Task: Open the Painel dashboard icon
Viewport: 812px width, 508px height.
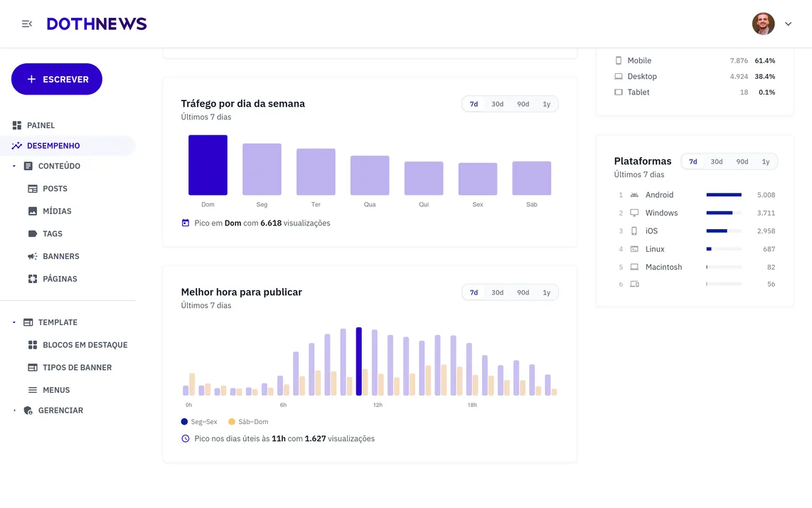Action: click(x=17, y=125)
